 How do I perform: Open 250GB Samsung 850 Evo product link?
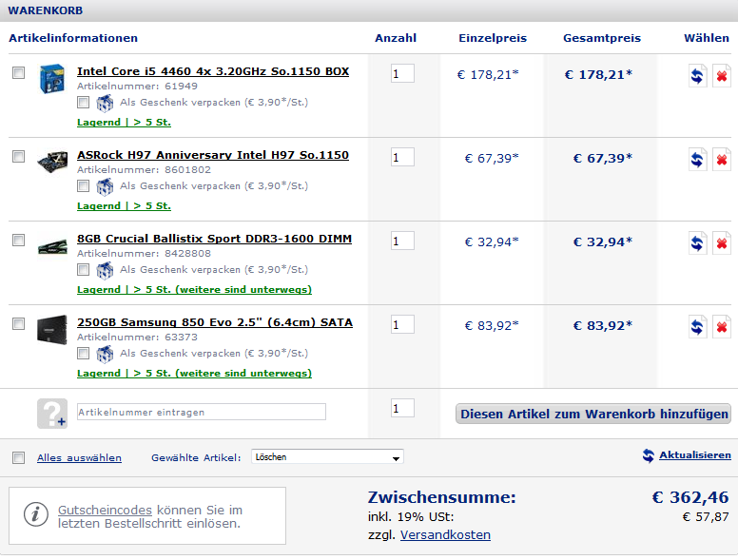point(215,323)
